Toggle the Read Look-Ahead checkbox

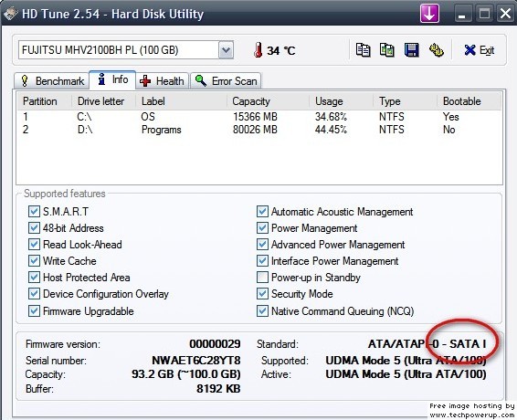34,245
